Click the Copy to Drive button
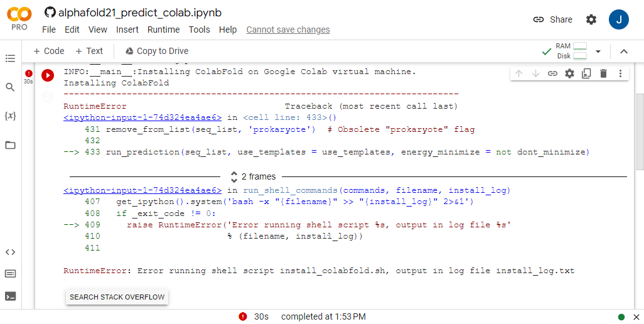The height and width of the screenshot is (324, 644). click(x=156, y=51)
